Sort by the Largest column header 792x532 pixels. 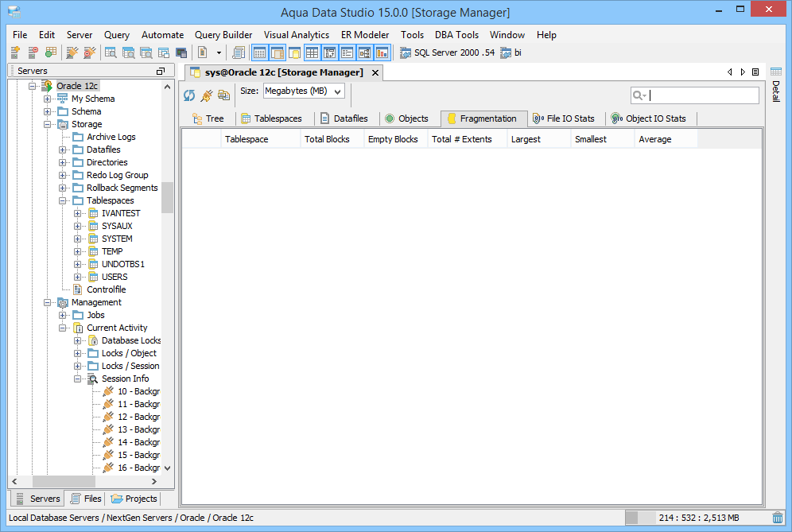click(539, 139)
